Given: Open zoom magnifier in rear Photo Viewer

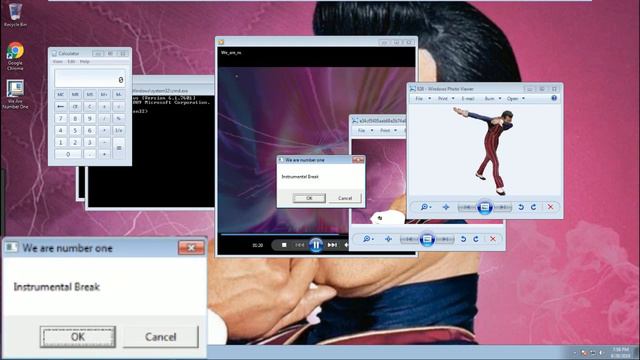Looking at the screenshot, I should click(368, 239).
